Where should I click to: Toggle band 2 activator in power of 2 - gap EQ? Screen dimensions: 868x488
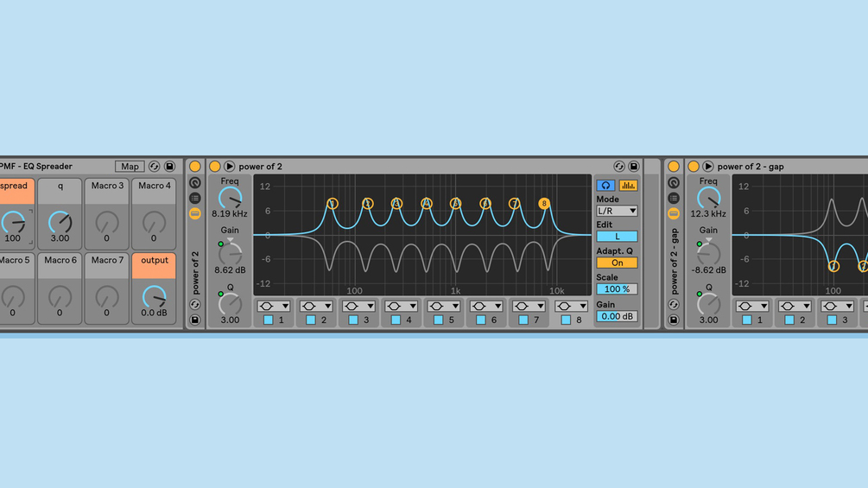point(789,320)
